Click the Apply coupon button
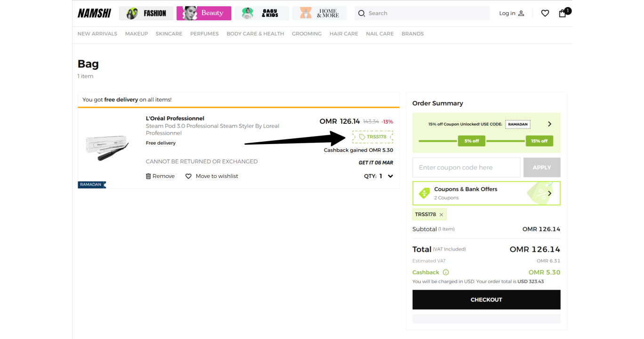644x339 pixels. click(x=542, y=167)
